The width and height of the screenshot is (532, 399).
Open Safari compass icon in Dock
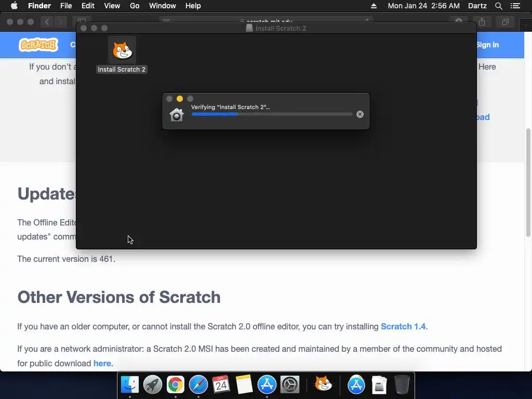click(x=198, y=385)
